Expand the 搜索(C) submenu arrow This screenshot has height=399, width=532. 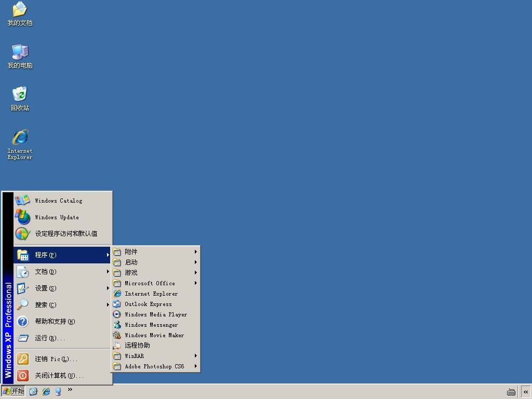[108, 304]
